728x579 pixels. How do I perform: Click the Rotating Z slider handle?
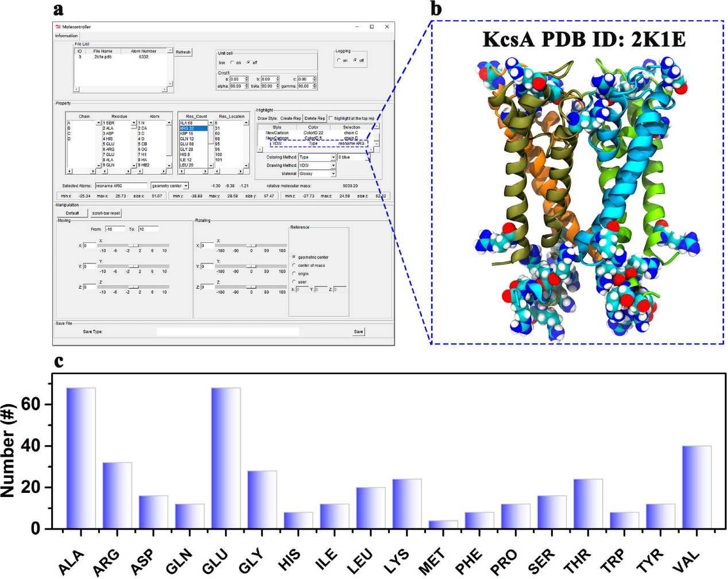pyautogui.click(x=251, y=287)
